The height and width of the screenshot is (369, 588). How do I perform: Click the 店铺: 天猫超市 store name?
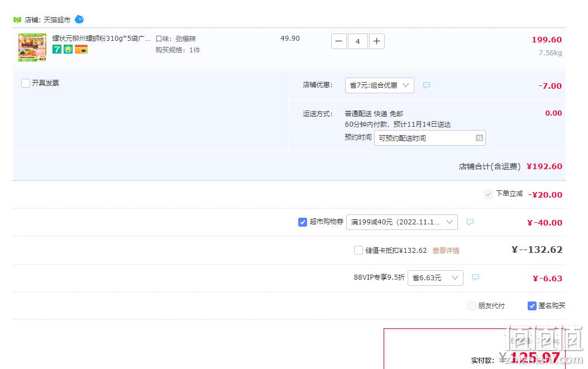(x=47, y=20)
